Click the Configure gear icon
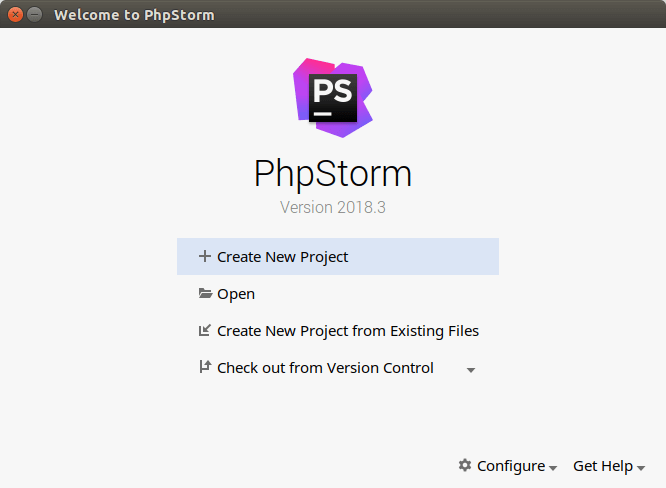666x488 pixels. 465,465
